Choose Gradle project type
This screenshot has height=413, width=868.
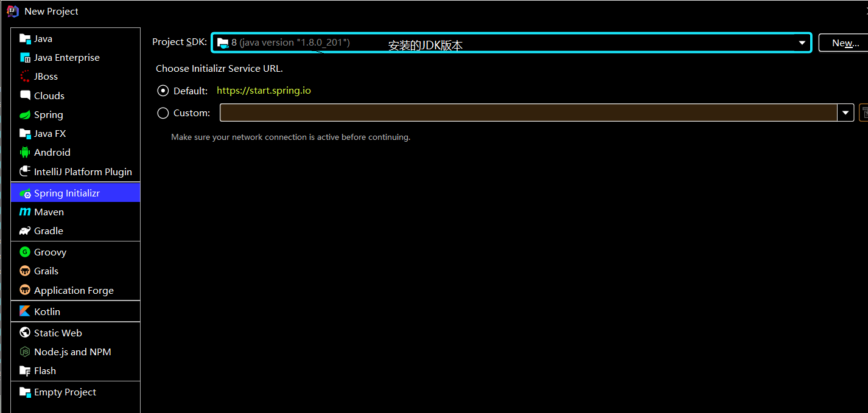click(x=75, y=231)
